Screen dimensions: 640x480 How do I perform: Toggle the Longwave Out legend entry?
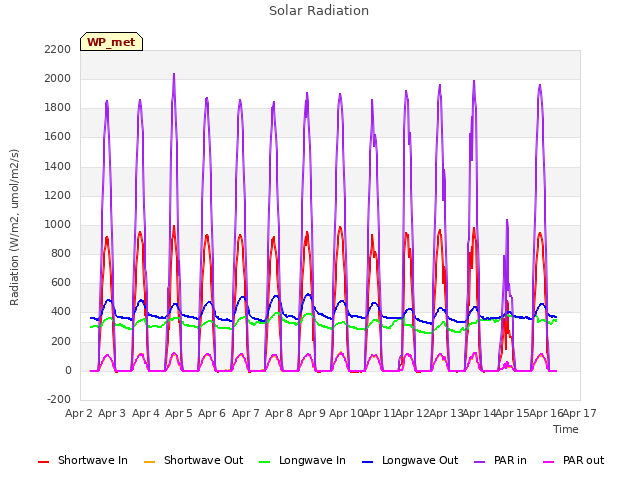[410, 460]
